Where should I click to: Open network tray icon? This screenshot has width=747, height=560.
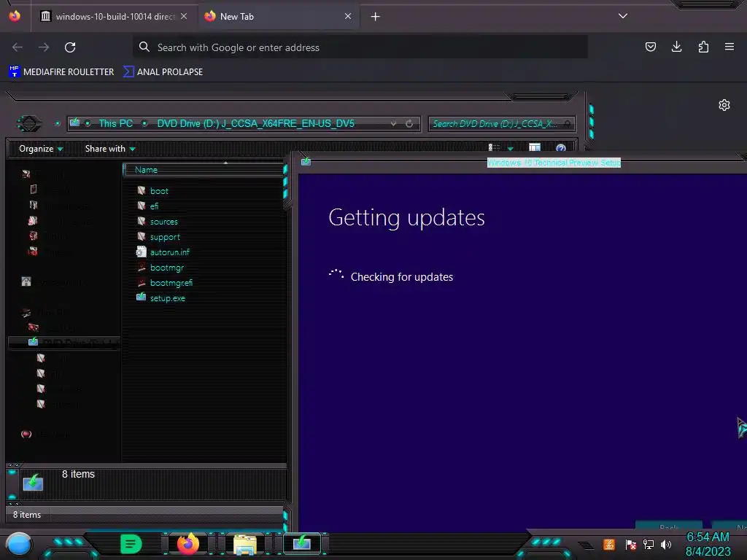click(x=648, y=544)
